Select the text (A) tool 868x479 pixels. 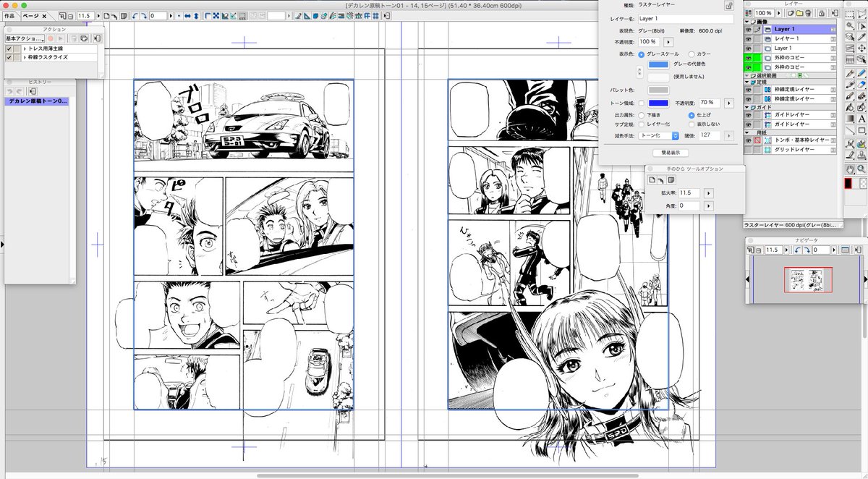pos(862,118)
